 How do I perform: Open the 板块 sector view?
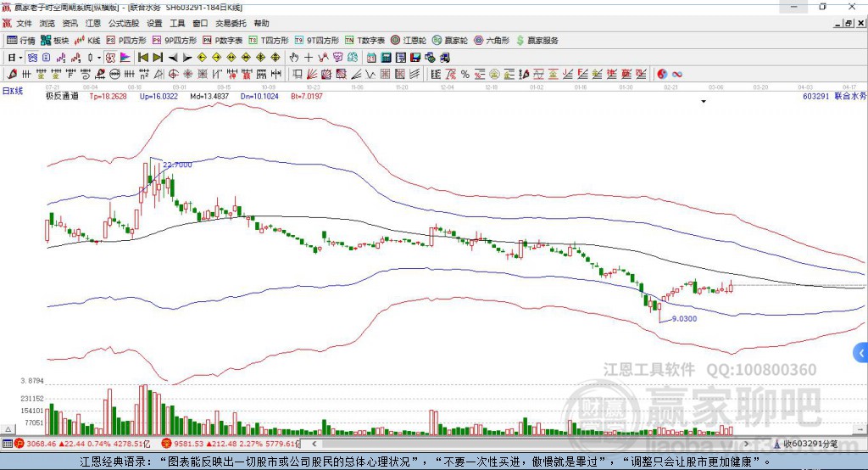55,41
